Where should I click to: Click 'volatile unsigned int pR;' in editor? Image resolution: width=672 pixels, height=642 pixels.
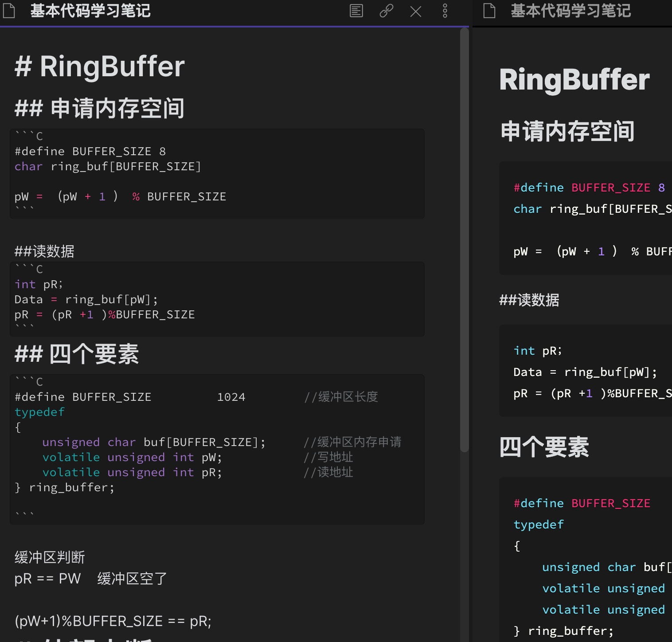click(x=132, y=473)
